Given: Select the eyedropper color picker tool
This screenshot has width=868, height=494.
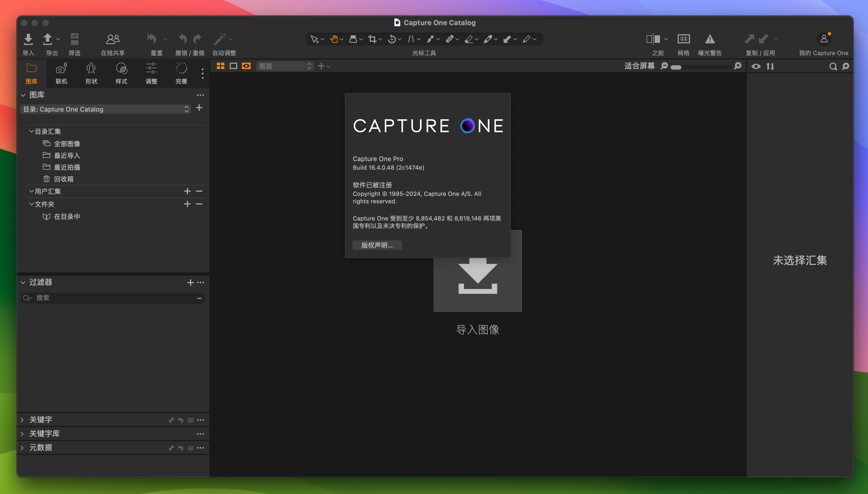Looking at the screenshot, I should tap(488, 39).
